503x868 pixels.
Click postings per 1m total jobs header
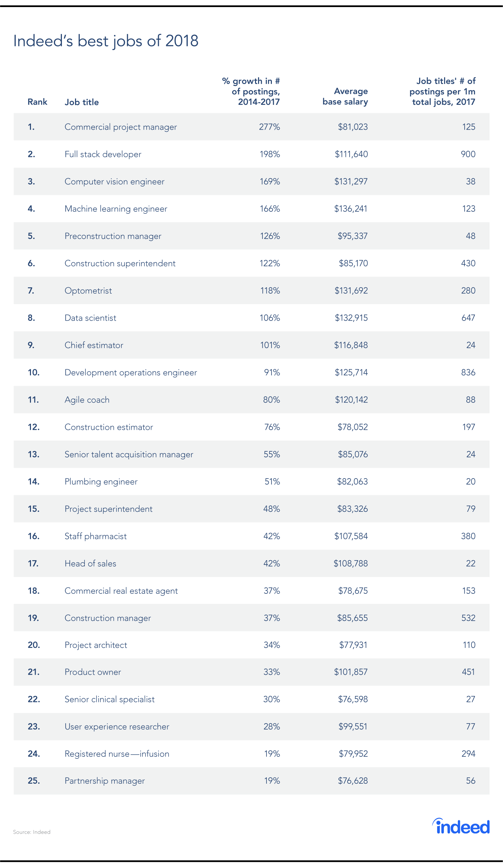(442, 91)
